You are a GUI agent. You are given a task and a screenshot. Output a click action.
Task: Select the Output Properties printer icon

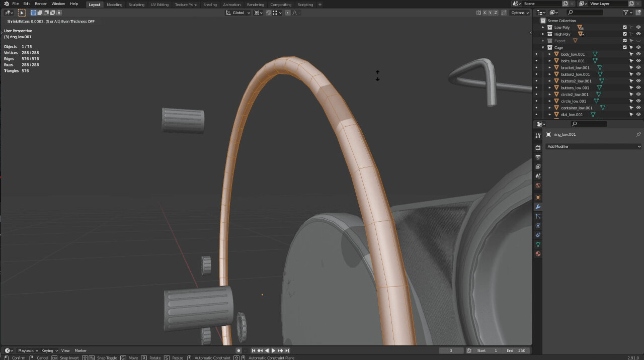pos(538,156)
